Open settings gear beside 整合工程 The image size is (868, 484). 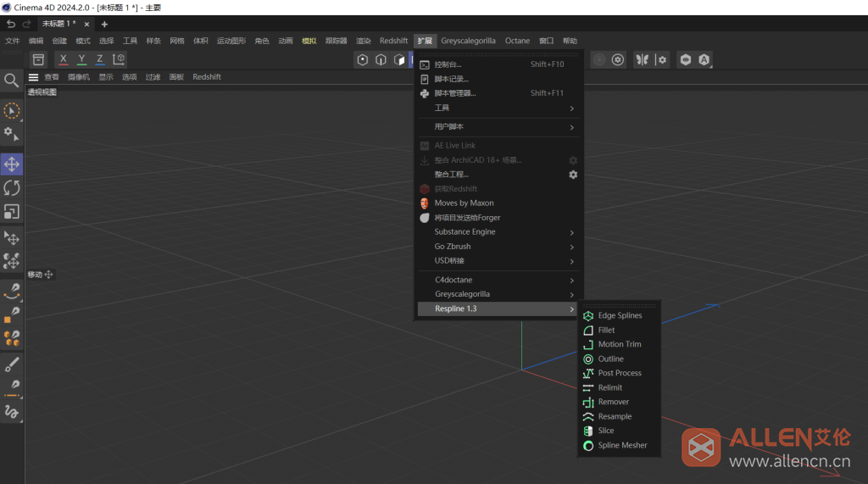tap(573, 175)
